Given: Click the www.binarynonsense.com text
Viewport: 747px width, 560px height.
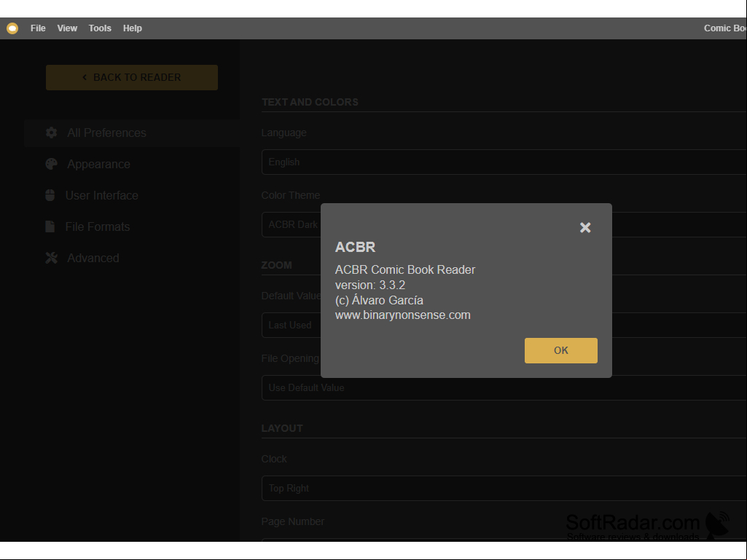Looking at the screenshot, I should (x=402, y=315).
